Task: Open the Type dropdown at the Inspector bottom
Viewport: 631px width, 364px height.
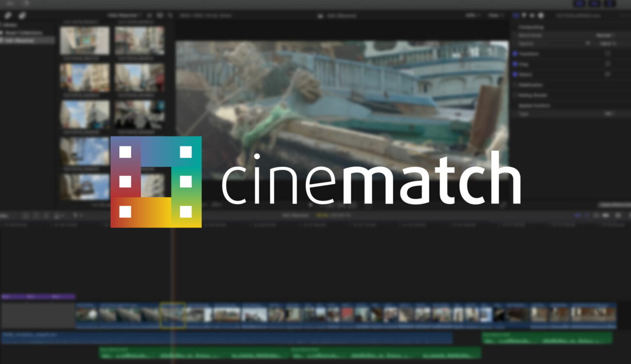Action: coord(610,114)
